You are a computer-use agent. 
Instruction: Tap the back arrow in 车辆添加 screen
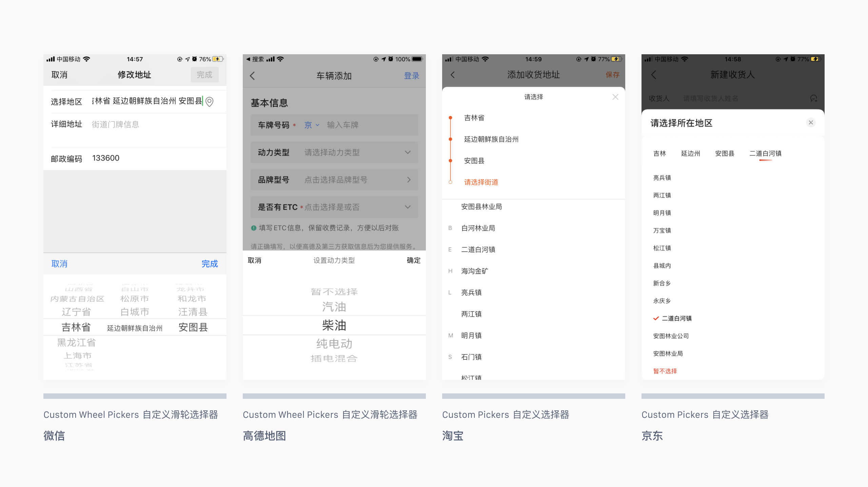click(x=252, y=76)
